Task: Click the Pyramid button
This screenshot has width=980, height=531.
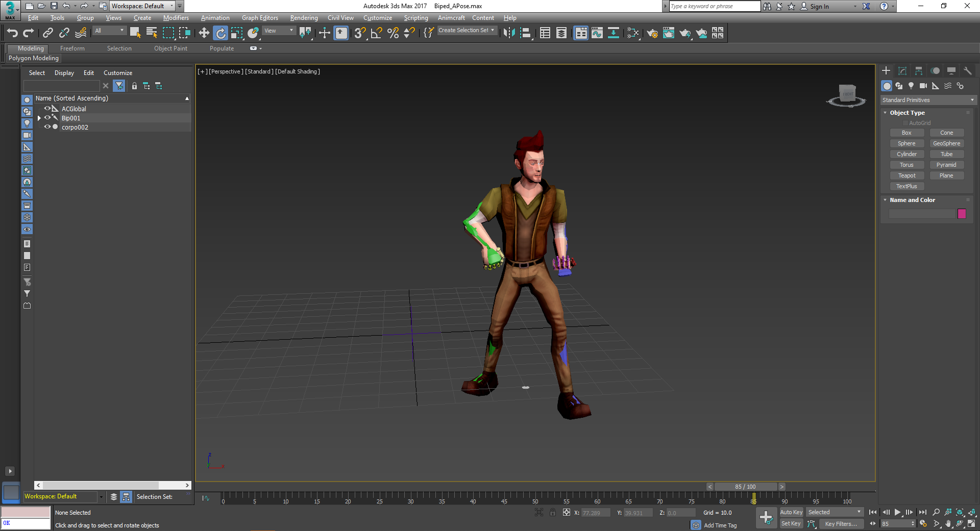Action: pos(946,165)
